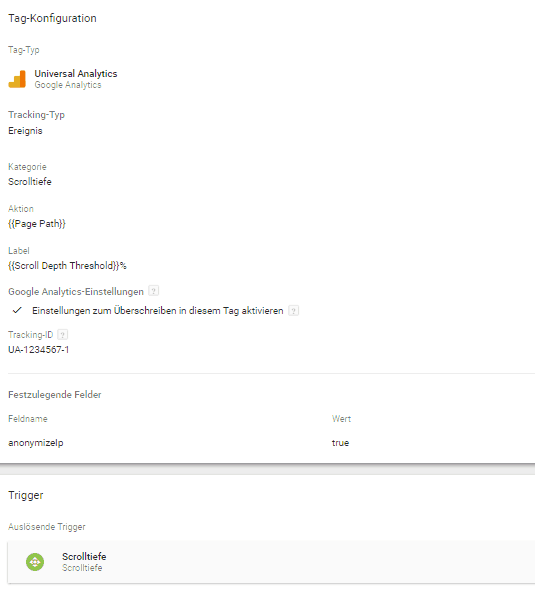Edit the Aktion field {{Page Path}}

[x=37, y=224]
